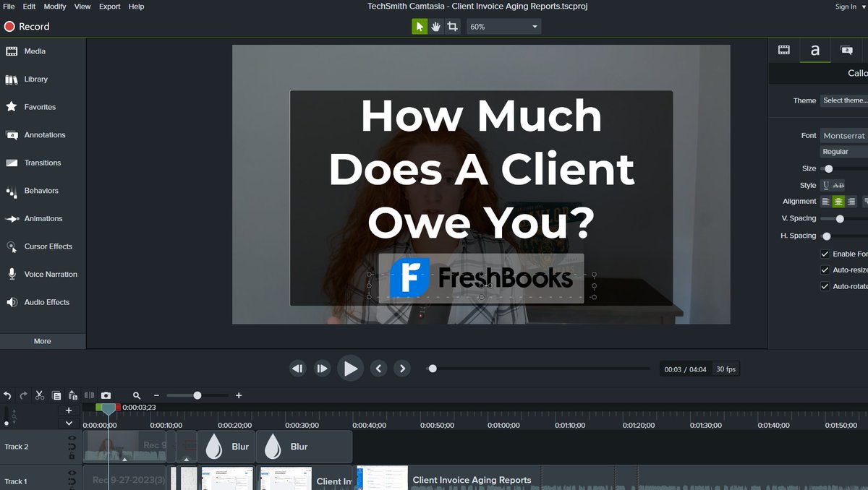Click More in the tools sidebar
Screen dimensions: 868x490
pyautogui.click(x=43, y=341)
